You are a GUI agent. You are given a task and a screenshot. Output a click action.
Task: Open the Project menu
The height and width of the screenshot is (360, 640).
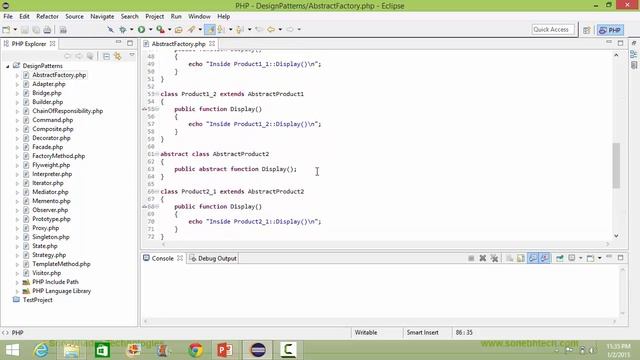[x=155, y=16]
